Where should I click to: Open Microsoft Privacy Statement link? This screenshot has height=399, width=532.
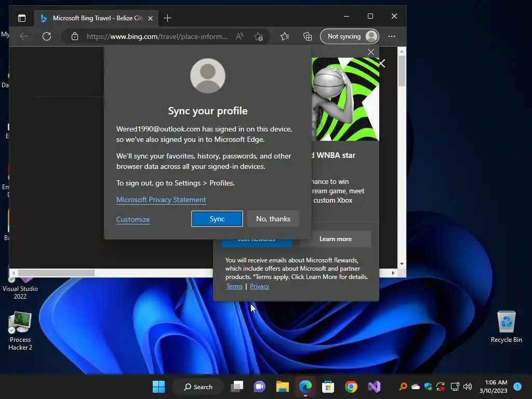point(161,199)
